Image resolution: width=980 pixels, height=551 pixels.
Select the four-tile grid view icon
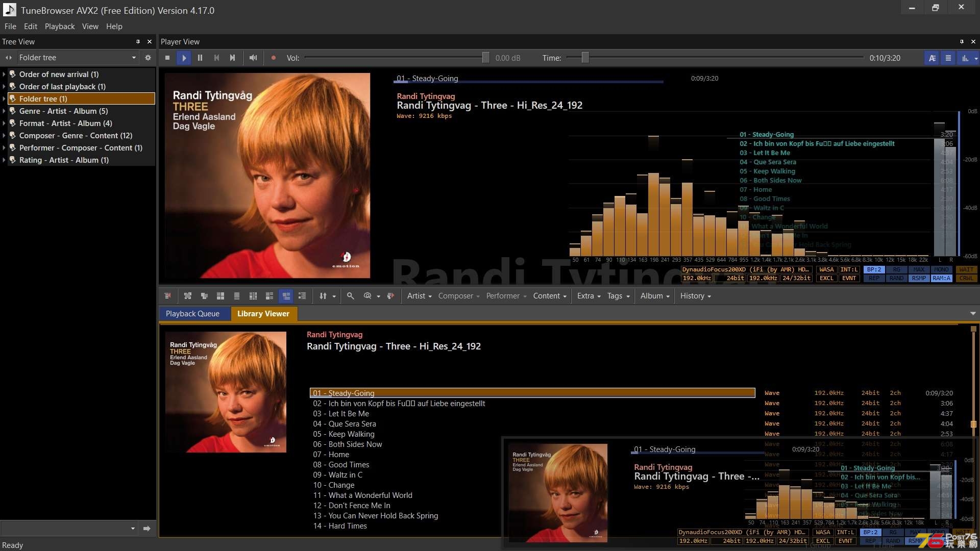point(220,296)
